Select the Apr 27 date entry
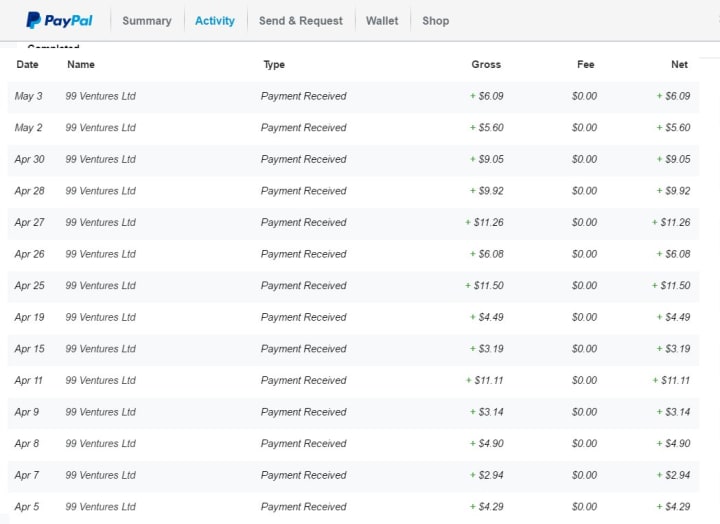Screen dimensions: 720x524 (29, 222)
